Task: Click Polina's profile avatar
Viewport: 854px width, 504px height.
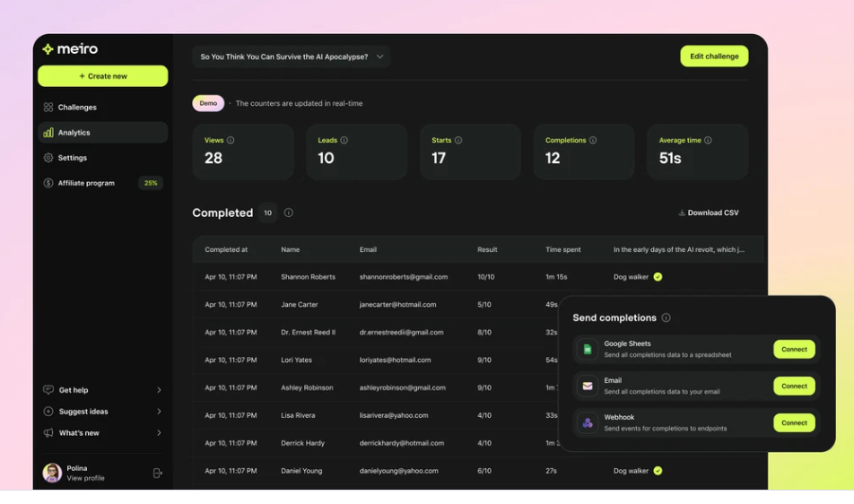Action: 52,473
